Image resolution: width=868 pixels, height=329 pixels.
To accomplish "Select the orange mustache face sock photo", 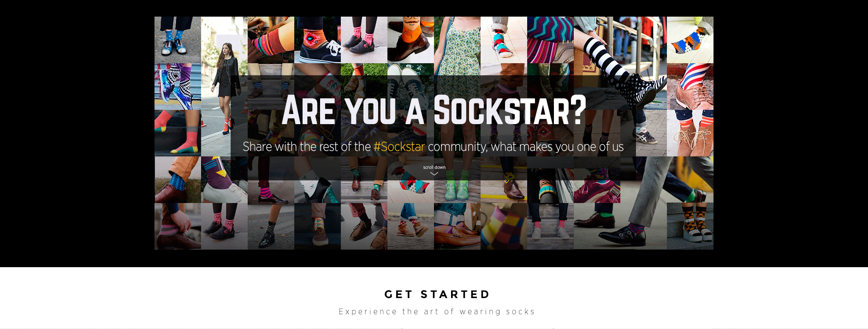I will tap(410, 40).
